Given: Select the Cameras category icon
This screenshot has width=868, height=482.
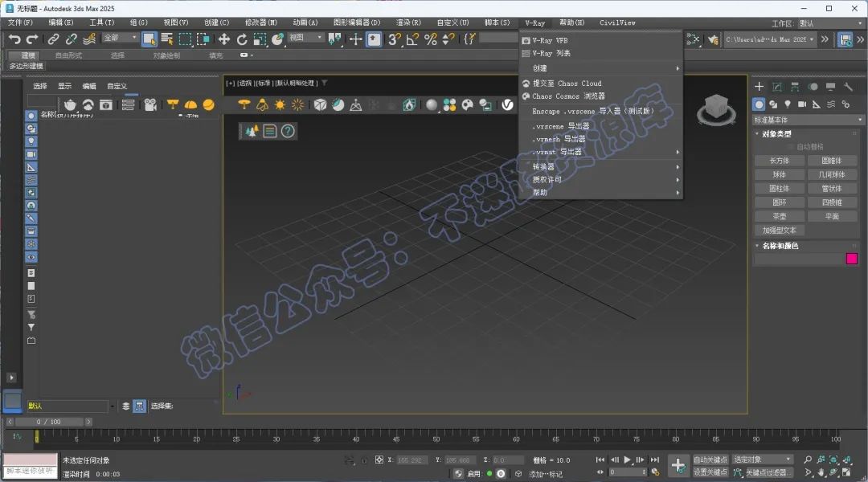Looking at the screenshot, I should pyautogui.click(x=802, y=104).
